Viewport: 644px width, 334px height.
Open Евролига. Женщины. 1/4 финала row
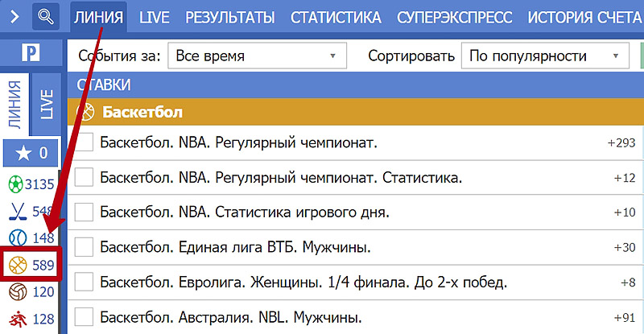point(303,282)
